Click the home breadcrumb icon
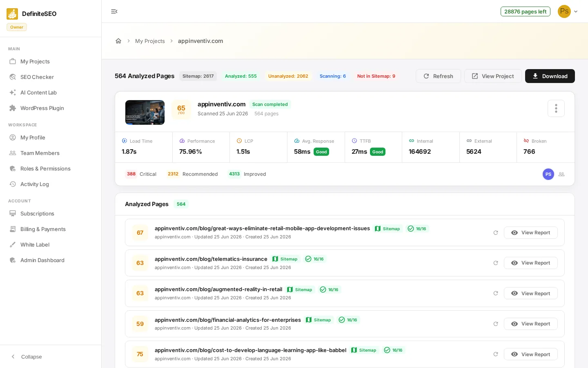This screenshot has width=588, height=368. (x=118, y=41)
